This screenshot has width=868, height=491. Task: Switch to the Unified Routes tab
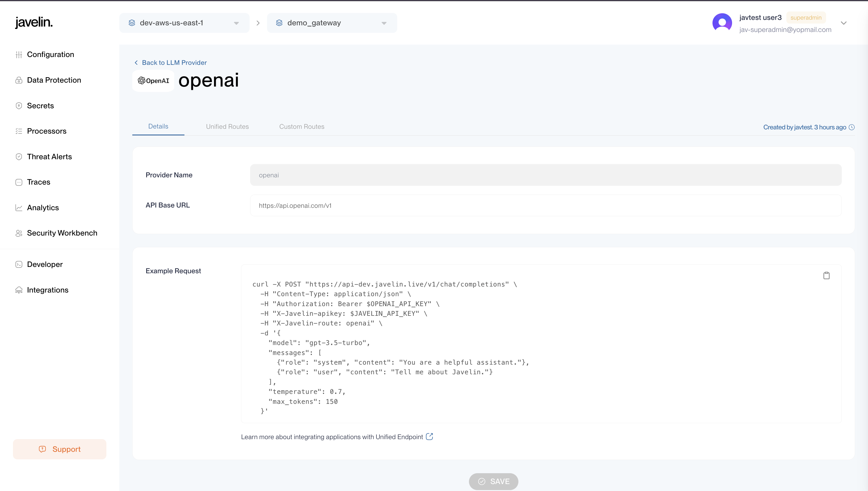click(x=228, y=126)
